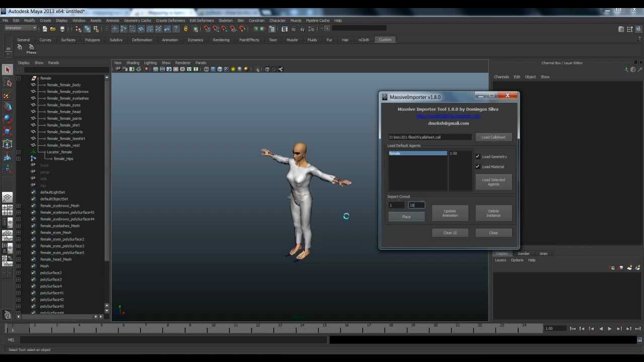This screenshot has height=362, width=644.
Task: Click Load Callsheet button
Action: point(493,137)
